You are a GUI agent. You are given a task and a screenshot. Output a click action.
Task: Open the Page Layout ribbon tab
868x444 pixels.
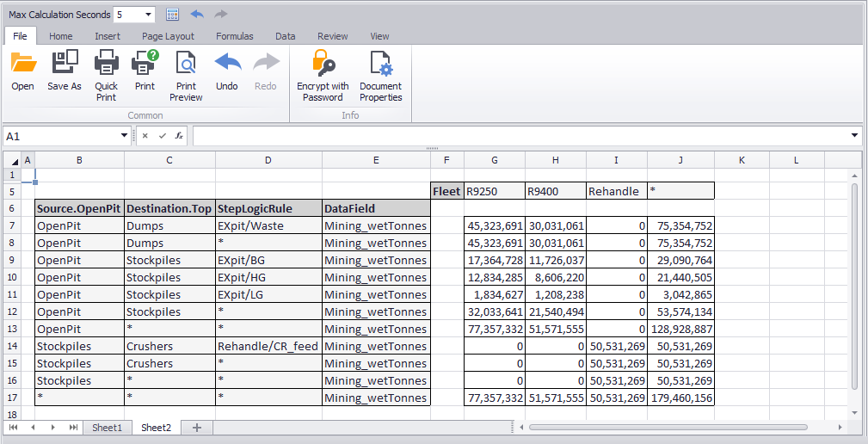coord(168,36)
